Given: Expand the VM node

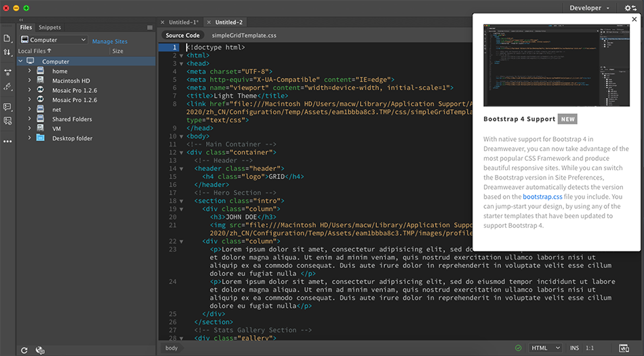Looking at the screenshot, I should 30,128.
